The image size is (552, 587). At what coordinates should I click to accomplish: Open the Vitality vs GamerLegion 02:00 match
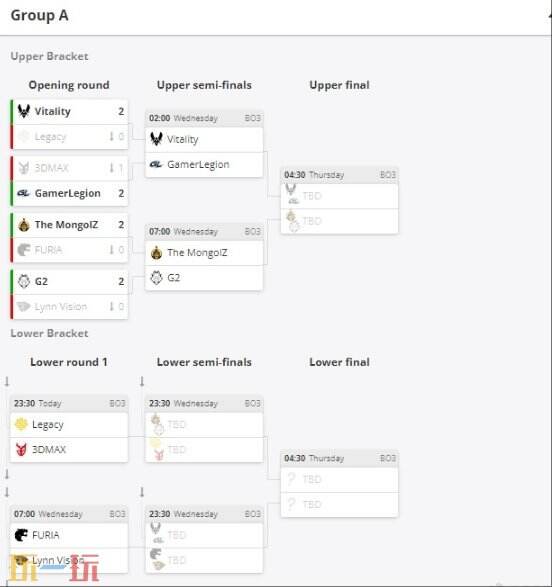pyautogui.click(x=204, y=144)
